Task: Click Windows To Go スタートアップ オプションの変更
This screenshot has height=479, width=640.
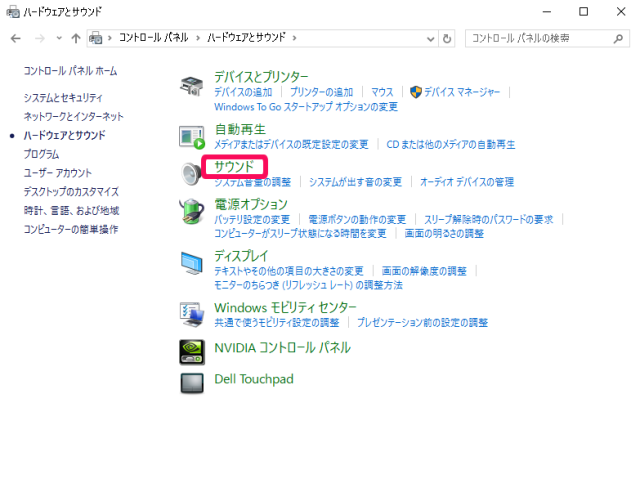Action: pyautogui.click(x=306, y=107)
